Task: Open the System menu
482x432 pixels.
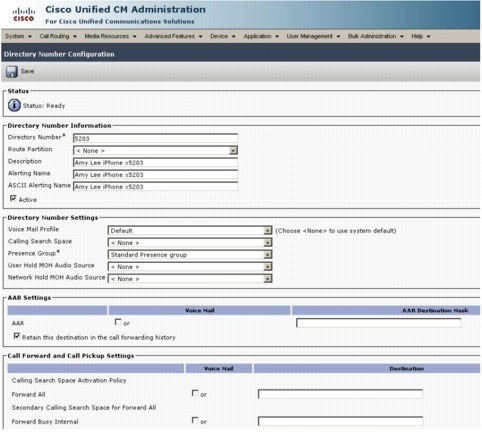Action: [18, 36]
